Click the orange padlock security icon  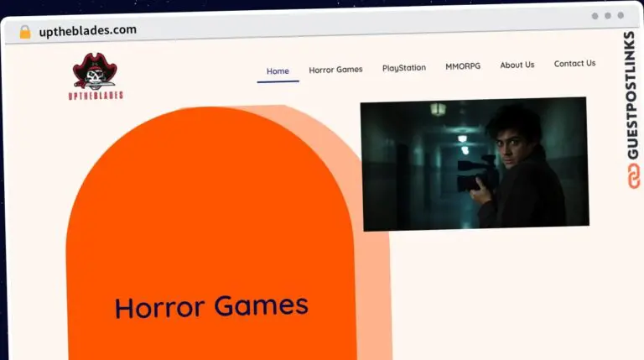click(25, 32)
